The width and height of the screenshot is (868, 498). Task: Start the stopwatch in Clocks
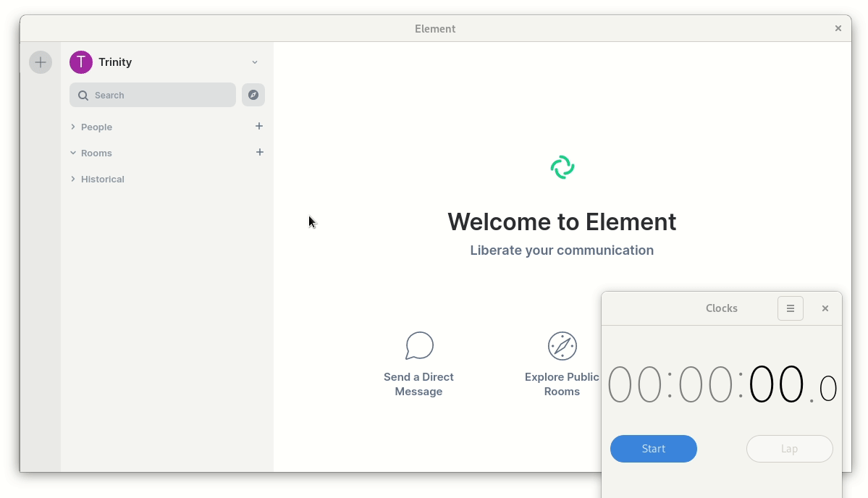click(654, 449)
